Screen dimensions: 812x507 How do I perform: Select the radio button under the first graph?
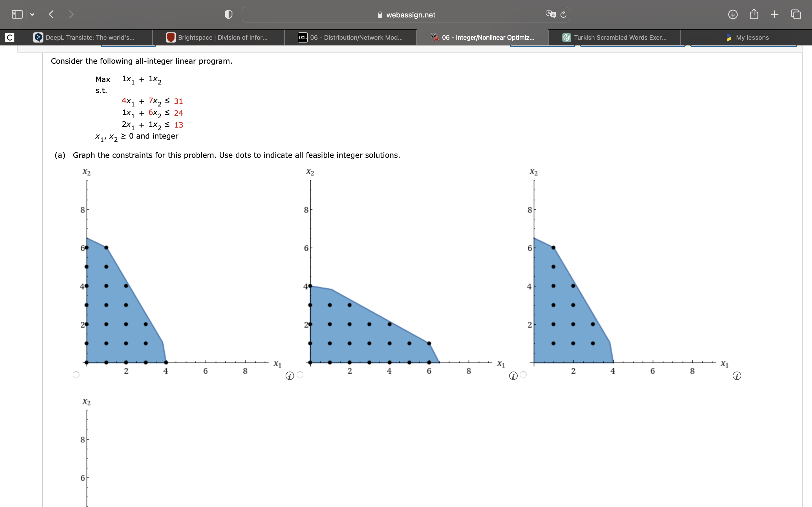pos(76,375)
